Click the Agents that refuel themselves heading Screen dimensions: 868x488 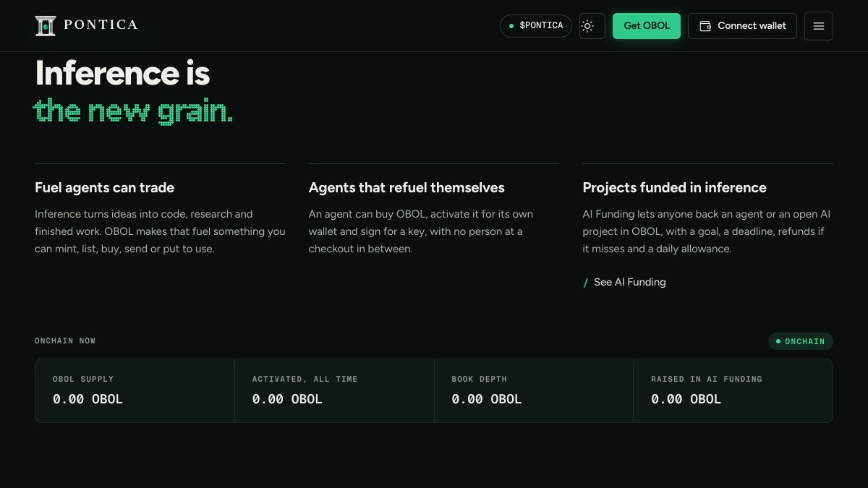pos(407,188)
